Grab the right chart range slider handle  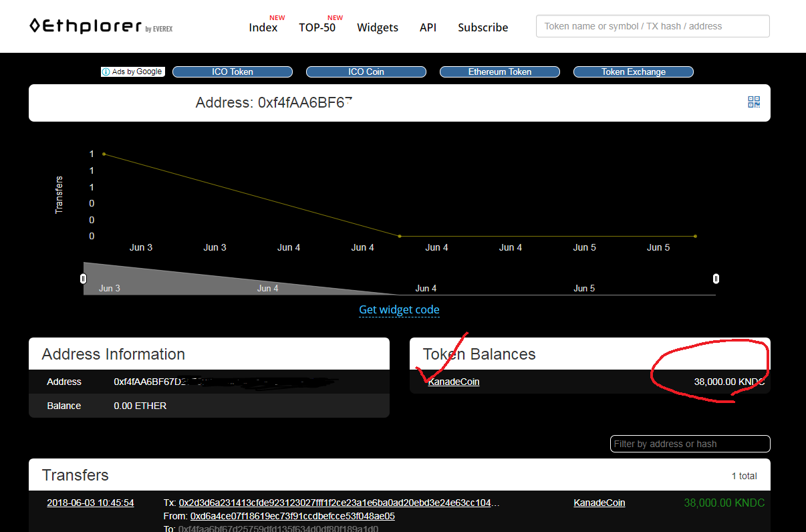coord(716,279)
